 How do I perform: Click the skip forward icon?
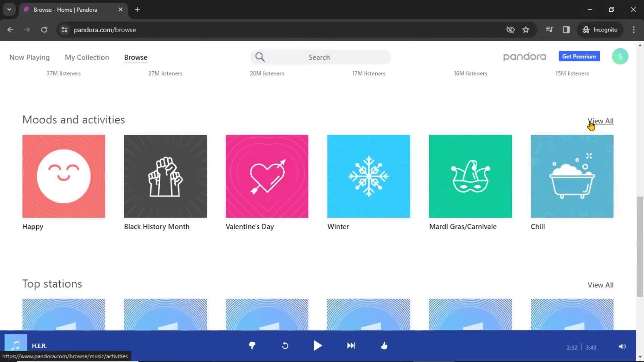click(351, 346)
